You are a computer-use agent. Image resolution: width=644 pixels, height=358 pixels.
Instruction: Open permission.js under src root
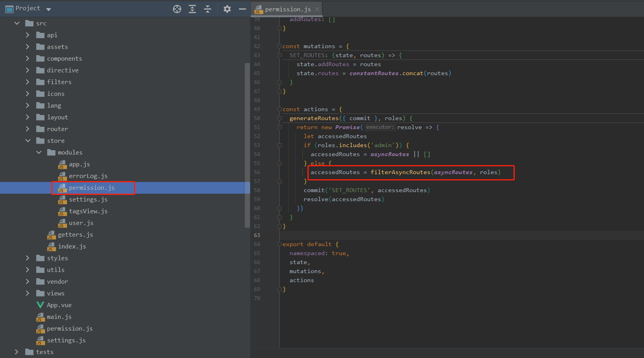coord(70,329)
